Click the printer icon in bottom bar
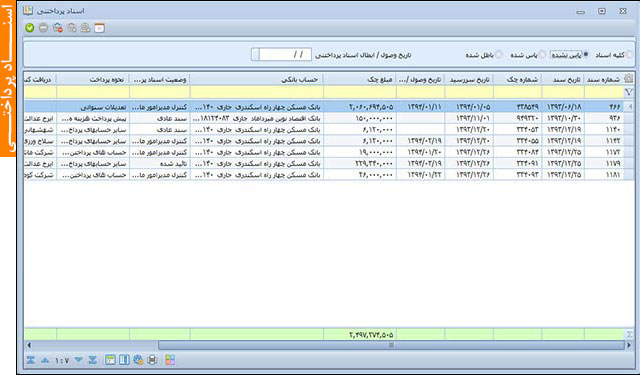This screenshot has width=640, height=375. tap(152, 360)
